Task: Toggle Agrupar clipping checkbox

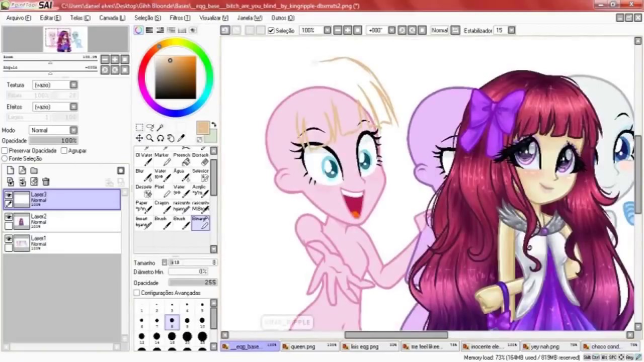Action: point(64,150)
